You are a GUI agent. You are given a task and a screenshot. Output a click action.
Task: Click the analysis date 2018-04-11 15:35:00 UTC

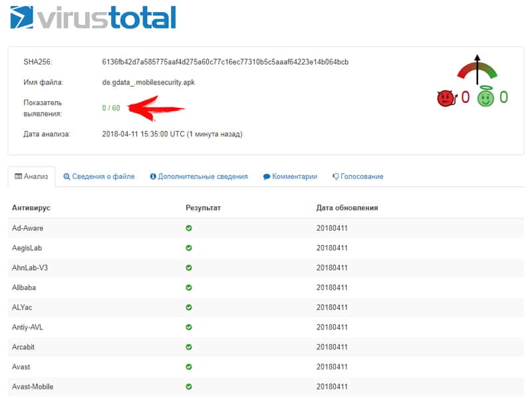click(172, 134)
